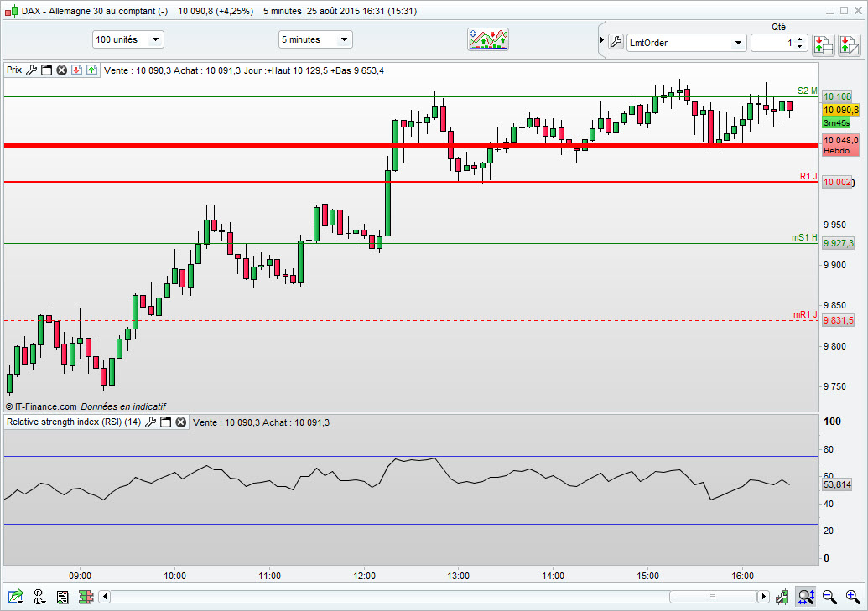Detach the RSI panel into a window

tap(165, 422)
